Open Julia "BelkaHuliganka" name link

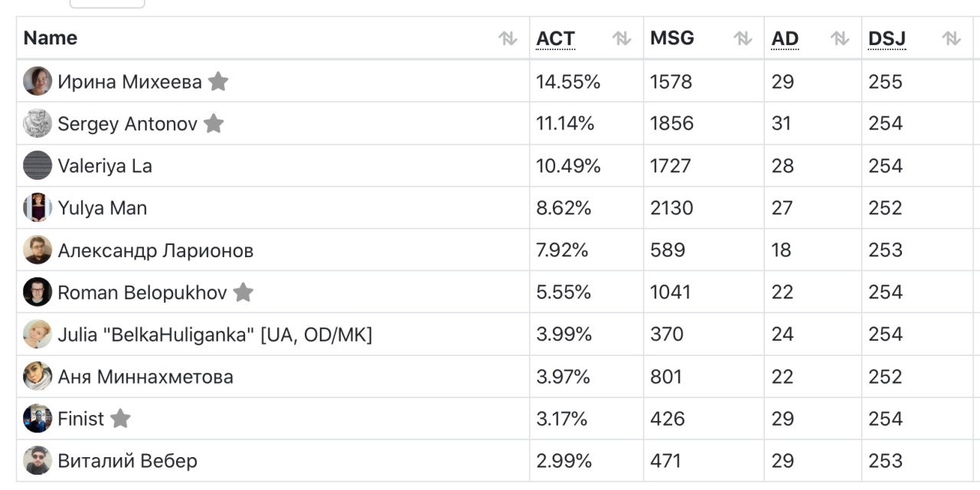214,335
